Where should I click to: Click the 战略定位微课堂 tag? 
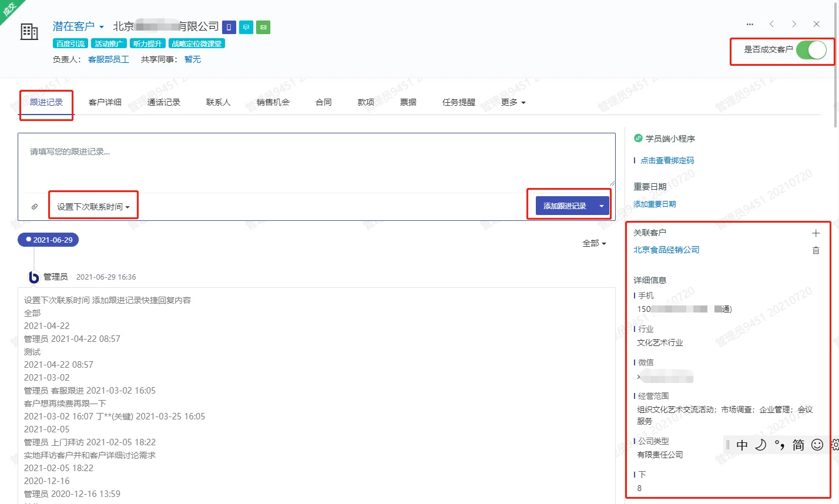pos(197,43)
